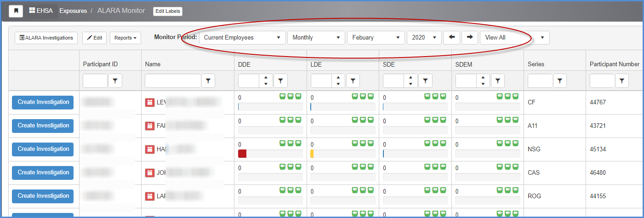Open the ALARA Monitor breadcrumb
The image size is (644, 218).
click(121, 11)
